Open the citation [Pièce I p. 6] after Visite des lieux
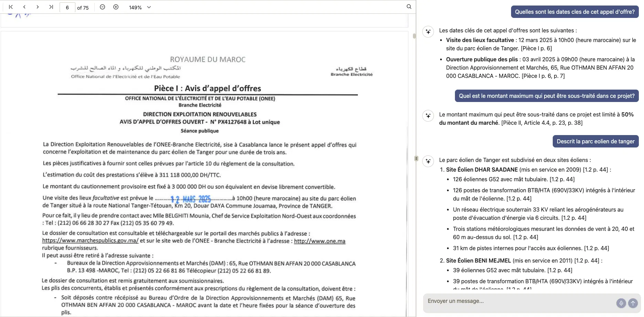The width and height of the screenshot is (644, 317). (x=536, y=48)
